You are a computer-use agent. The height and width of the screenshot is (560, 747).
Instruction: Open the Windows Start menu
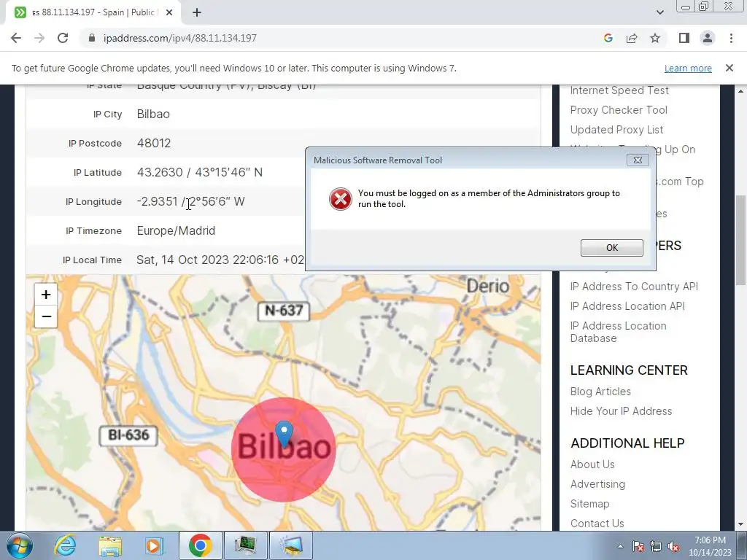(x=20, y=545)
